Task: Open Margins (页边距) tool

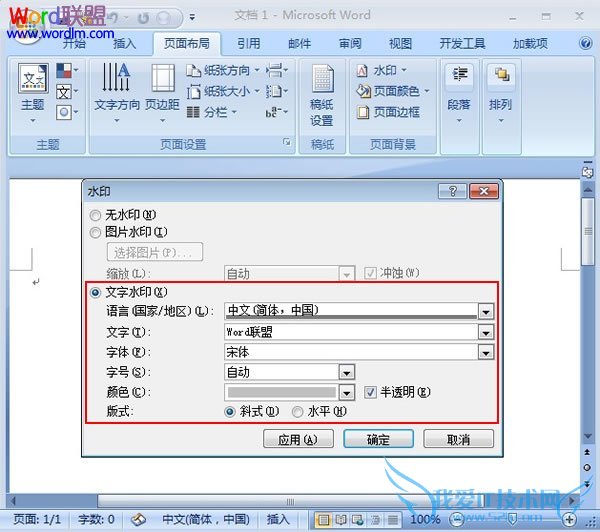Action: click(x=163, y=93)
